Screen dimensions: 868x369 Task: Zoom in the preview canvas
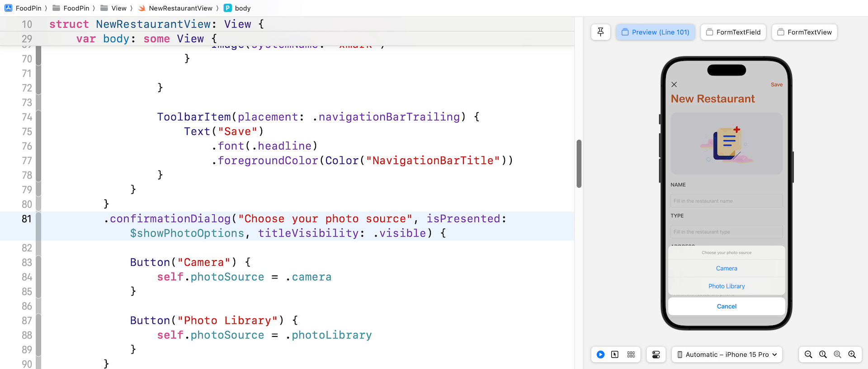point(852,355)
